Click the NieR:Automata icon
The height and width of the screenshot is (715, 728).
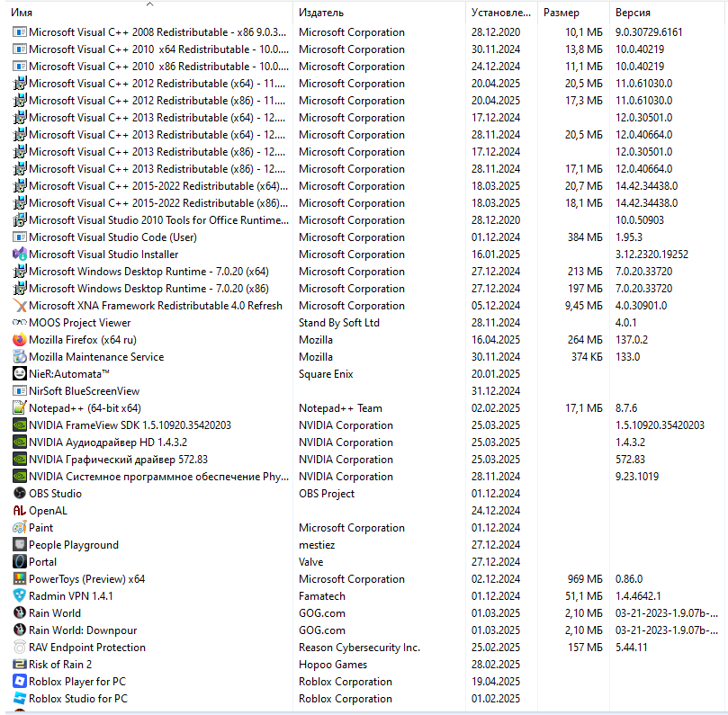[20, 374]
